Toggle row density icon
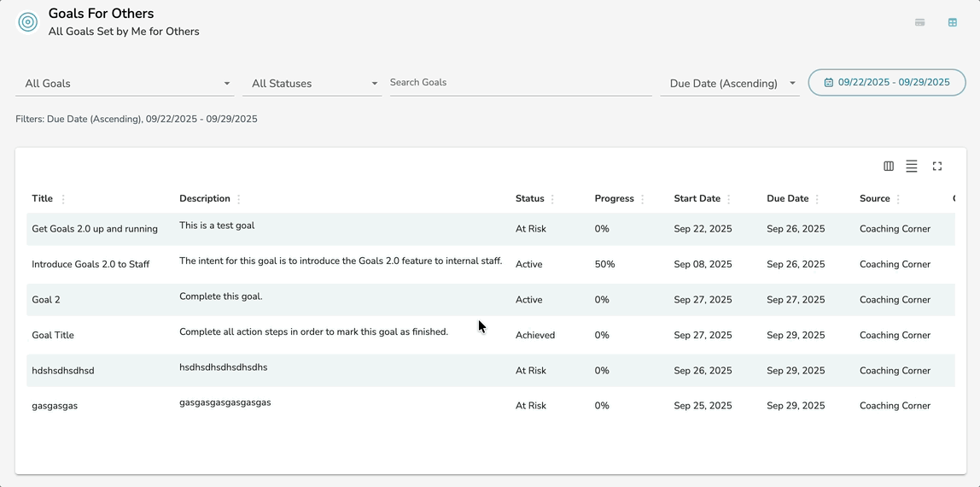 pyautogui.click(x=912, y=167)
